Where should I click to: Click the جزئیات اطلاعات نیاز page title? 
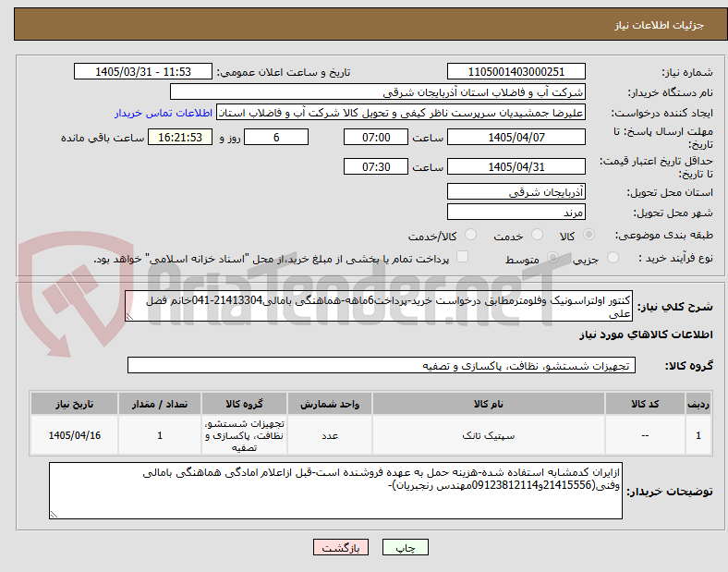(660, 25)
